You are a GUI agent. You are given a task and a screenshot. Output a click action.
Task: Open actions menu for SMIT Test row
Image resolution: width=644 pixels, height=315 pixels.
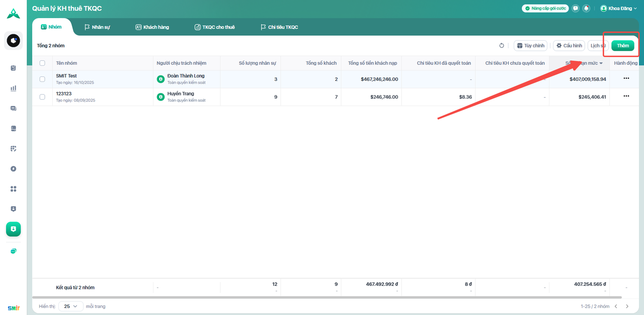tap(626, 78)
